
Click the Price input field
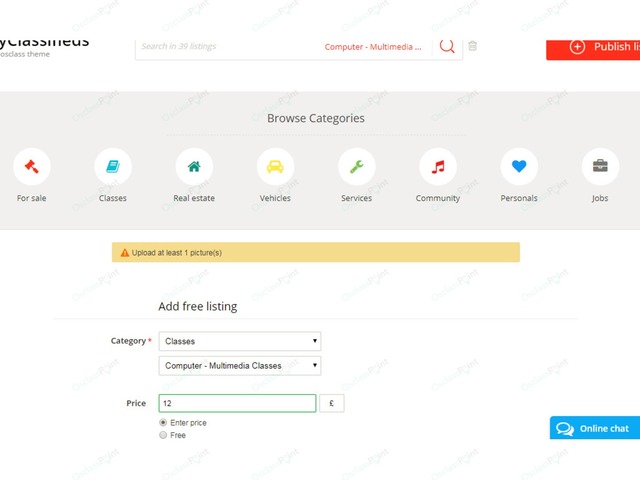coord(237,403)
